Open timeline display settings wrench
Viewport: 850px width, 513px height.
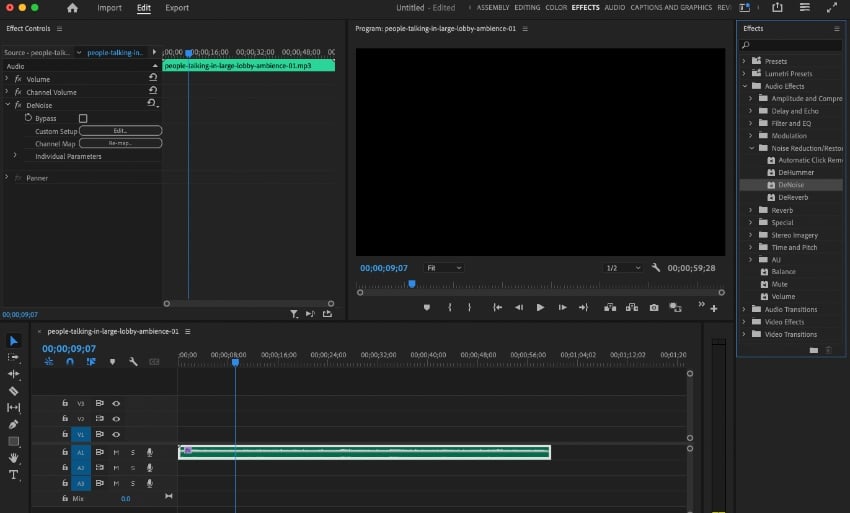click(x=133, y=362)
